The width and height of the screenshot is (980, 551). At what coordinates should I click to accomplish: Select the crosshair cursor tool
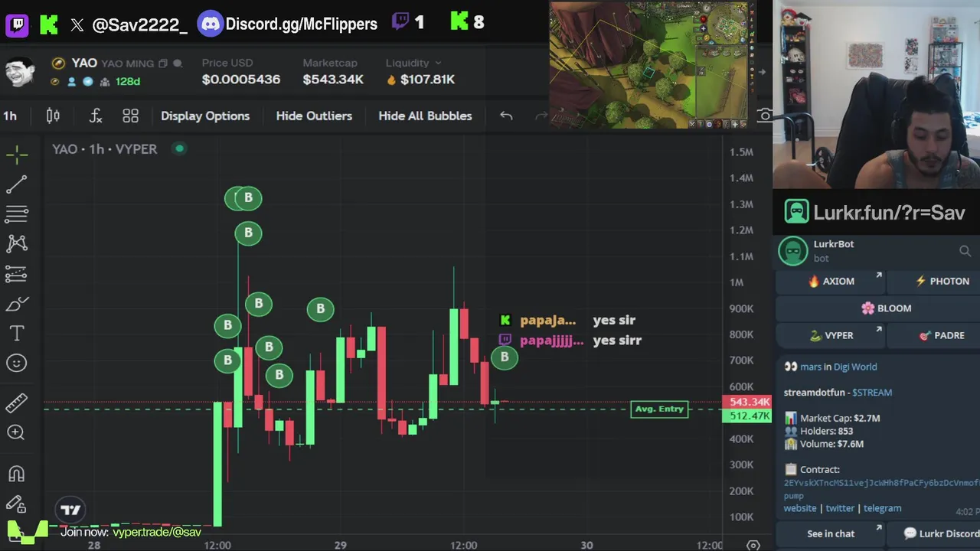pyautogui.click(x=17, y=155)
